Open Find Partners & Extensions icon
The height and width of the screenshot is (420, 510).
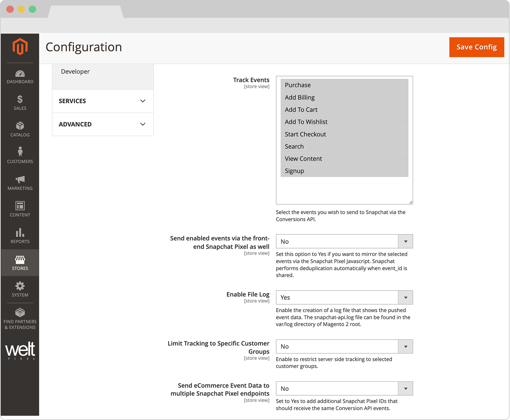(x=20, y=313)
